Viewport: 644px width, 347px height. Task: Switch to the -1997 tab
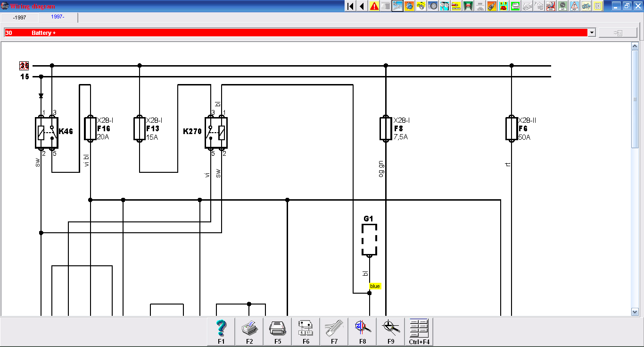tap(20, 17)
